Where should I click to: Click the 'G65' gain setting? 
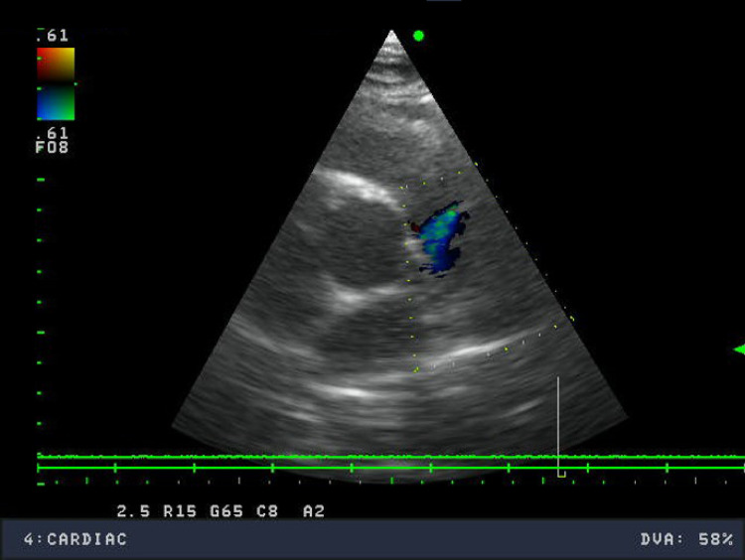tap(226, 511)
